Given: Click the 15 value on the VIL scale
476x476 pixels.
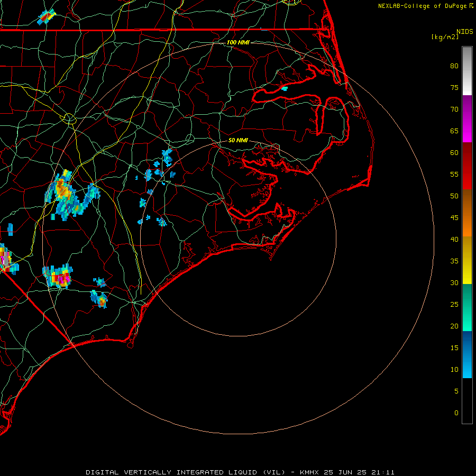Looking at the screenshot, I should tap(454, 348).
